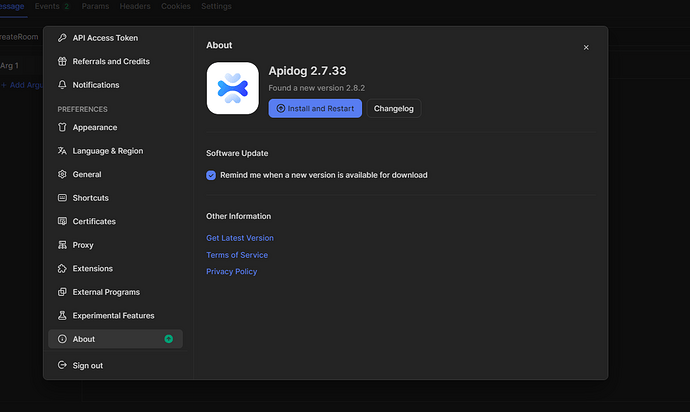690x412 pixels.
Task: Follow the Get Latest Version link
Action: (x=240, y=238)
